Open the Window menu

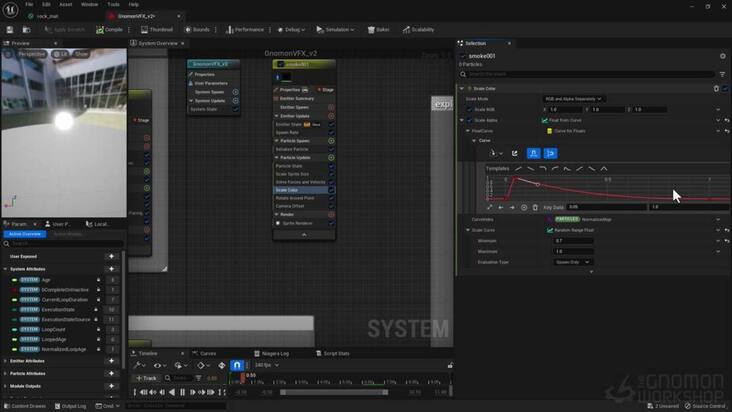(x=89, y=4)
